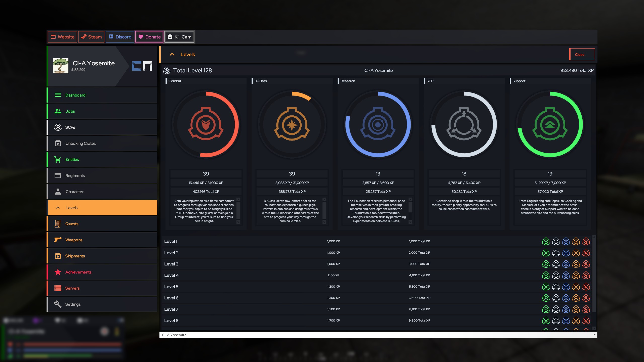
Task: Click level list scroll down arrow
Action: (x=594, y=328)
